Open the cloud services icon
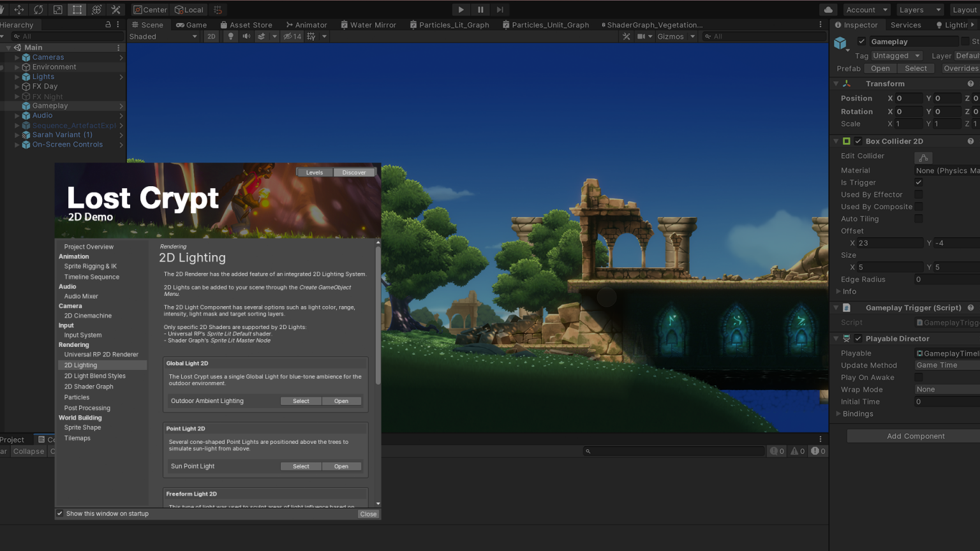The image size is (980, 551). pos(828,10)
